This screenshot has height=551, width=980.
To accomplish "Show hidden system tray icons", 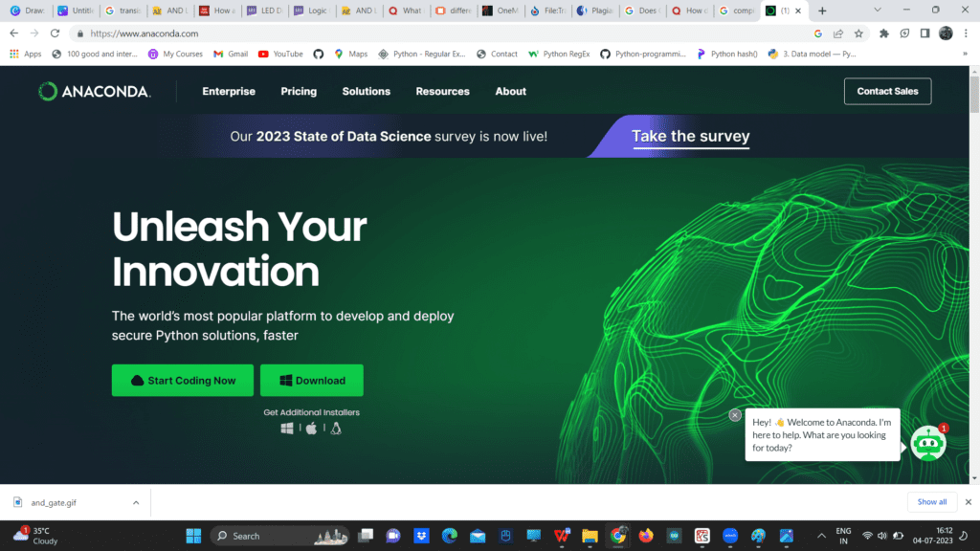I will pyautogui.click(x=821, y=536).
